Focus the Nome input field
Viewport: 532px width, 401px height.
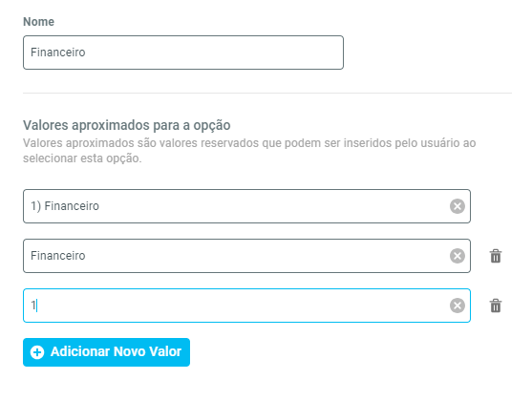[183, 53]
